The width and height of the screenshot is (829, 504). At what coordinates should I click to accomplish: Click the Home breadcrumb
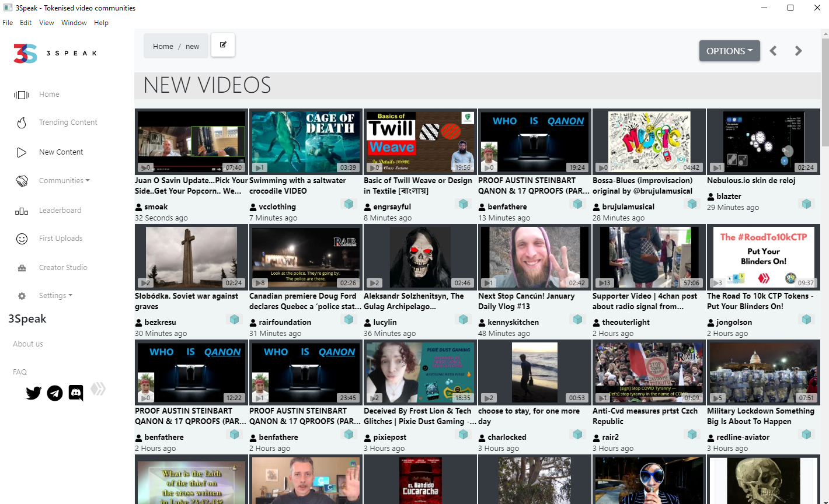163,47
